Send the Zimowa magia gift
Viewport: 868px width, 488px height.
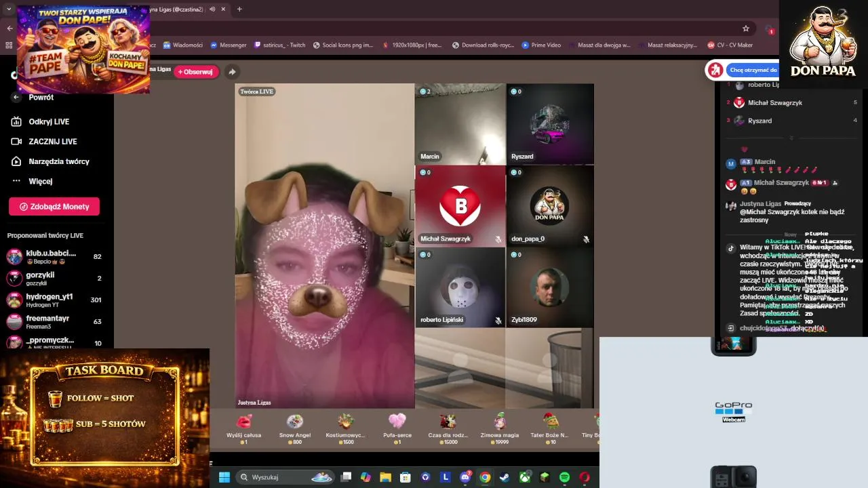pos(500,428)
